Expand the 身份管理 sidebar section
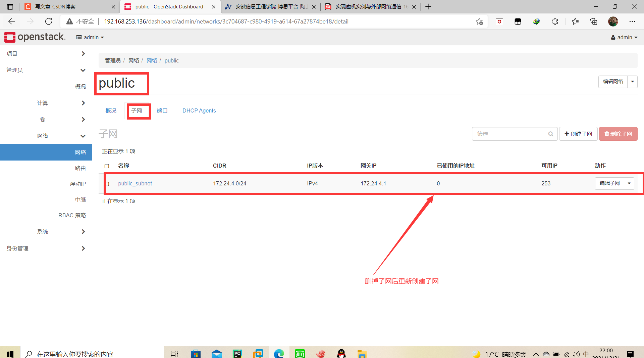The width and height of the screenshot is (644, 358). (x=46, y=249)
